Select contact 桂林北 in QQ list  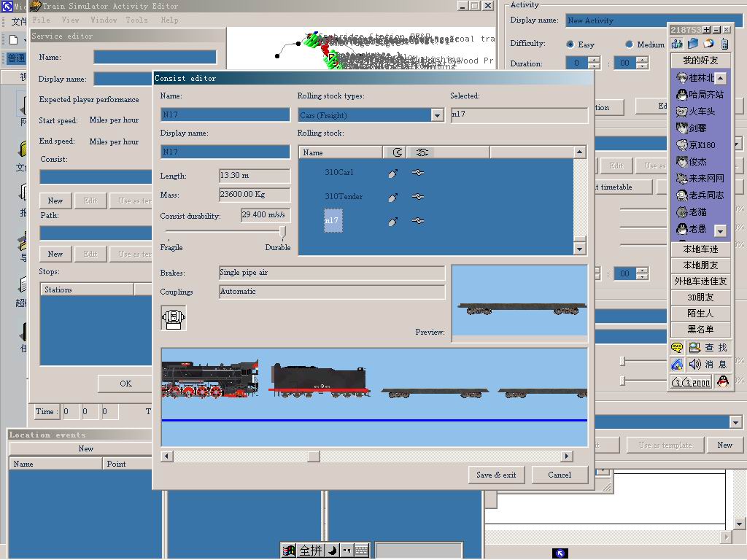tap(695, 77)
